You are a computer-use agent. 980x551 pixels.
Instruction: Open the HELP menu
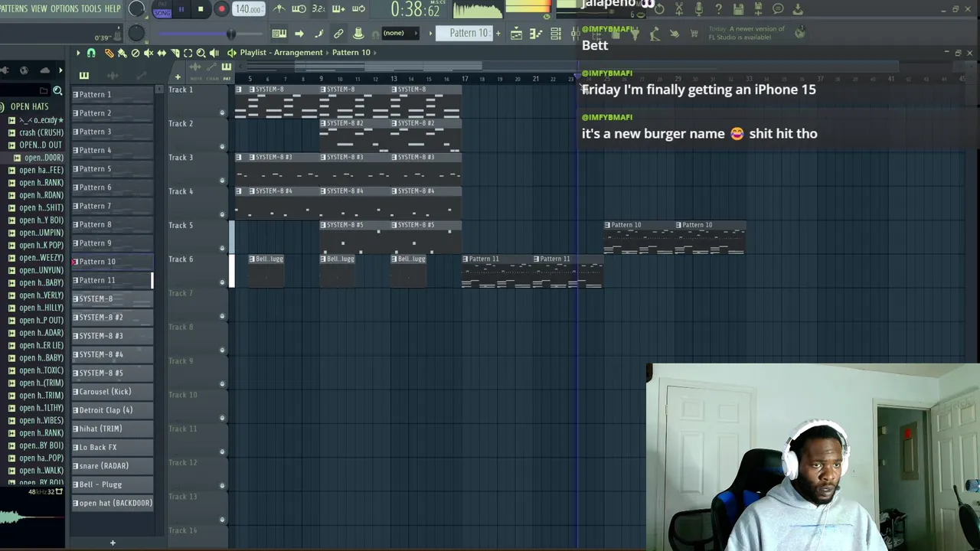tap(113, 8)
